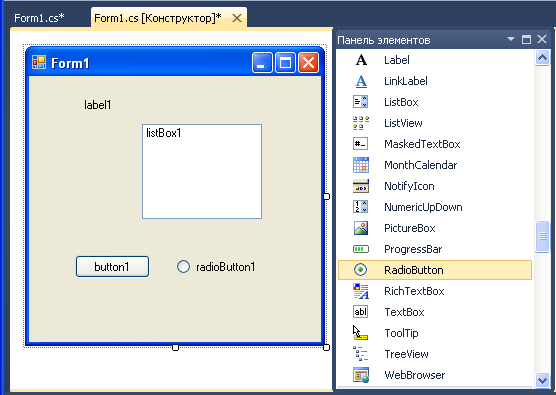Image resolution: width=556 pixels, height=395 pixels.
Task: Select label1 on the form
Action: [x=98, y=105]
